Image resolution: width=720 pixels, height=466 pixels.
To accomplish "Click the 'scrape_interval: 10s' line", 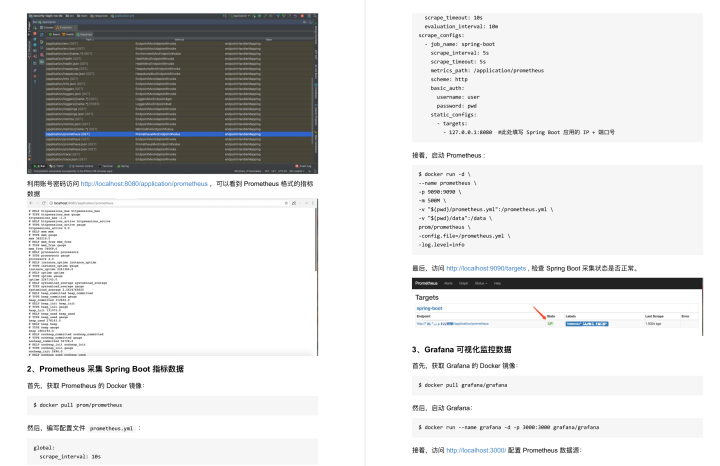I will (x=70, y=457).
